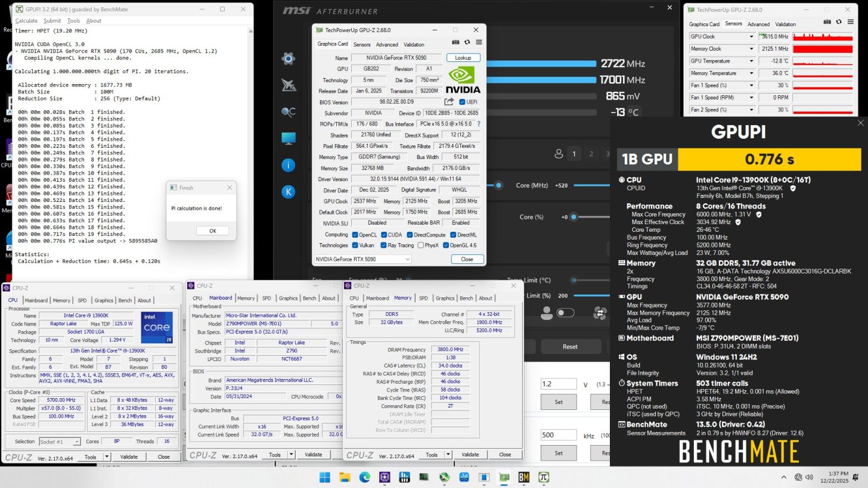The width and height of the screenshot is (868, 488).
Task: Click NVIDIA logo in GPU-Z
Action: 463,80
